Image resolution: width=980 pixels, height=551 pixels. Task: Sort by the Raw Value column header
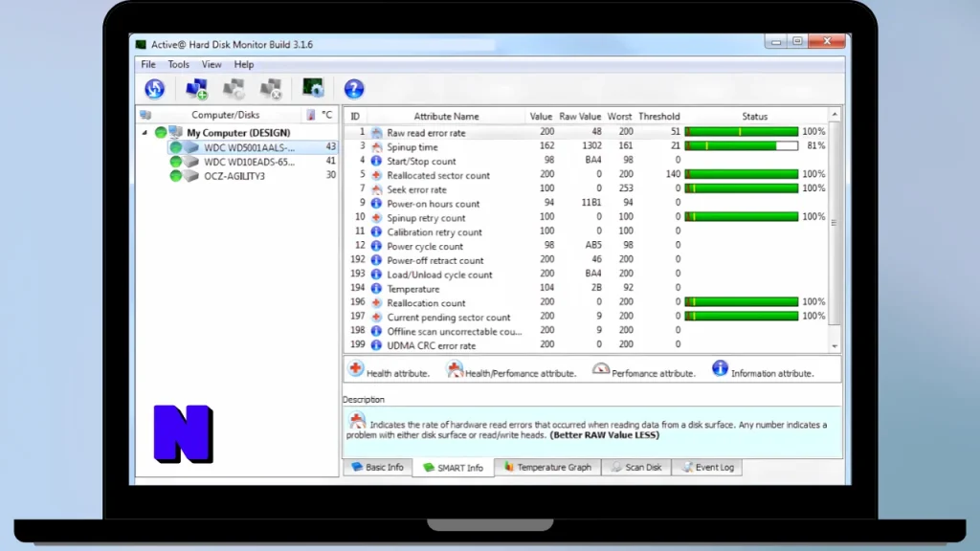tap(580, 116)
